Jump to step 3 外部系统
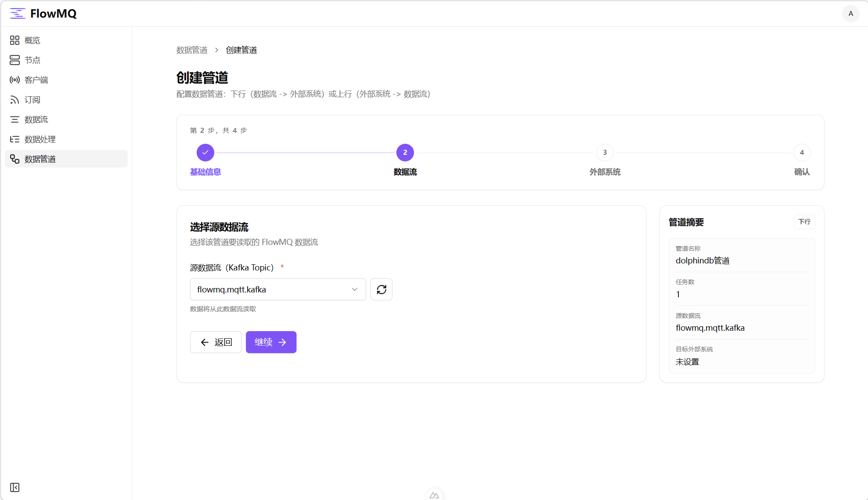This screenshot has height=500, width=868. (x=604, y=153)
